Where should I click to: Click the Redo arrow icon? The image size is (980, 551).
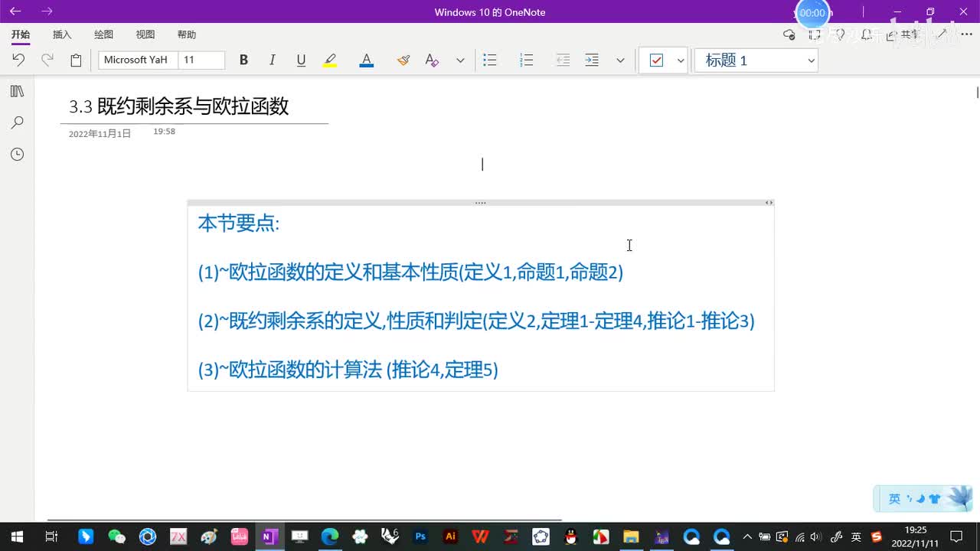47,60
